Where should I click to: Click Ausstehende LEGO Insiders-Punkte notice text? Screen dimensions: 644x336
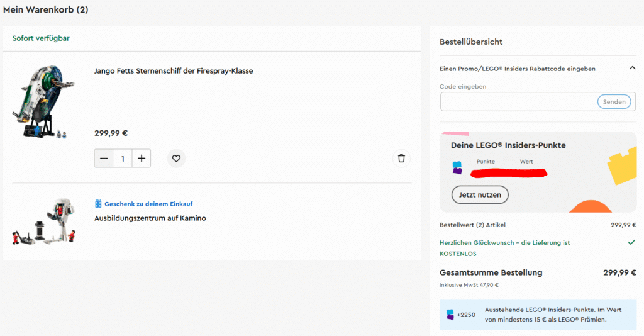[553, 315]
